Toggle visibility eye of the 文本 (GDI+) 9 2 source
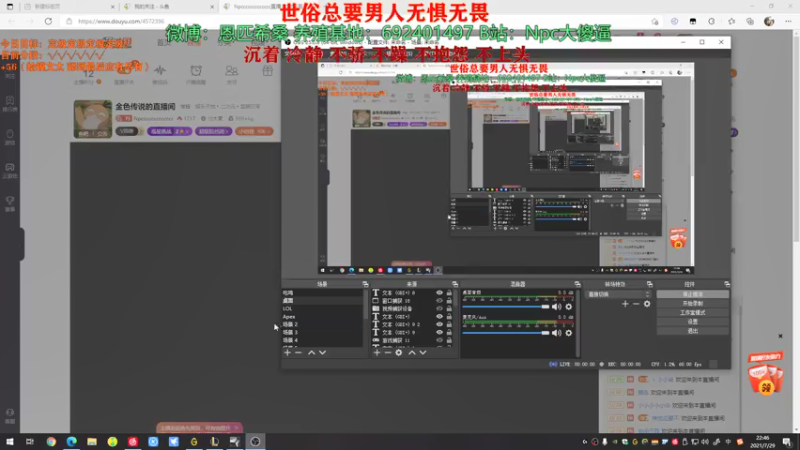800x450 pixels. click(439, 324)
